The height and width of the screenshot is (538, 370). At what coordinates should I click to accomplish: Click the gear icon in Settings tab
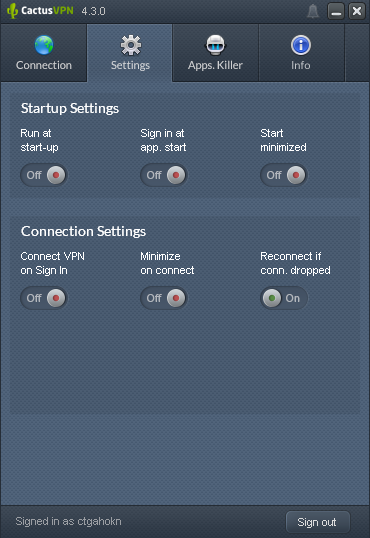click(130, 45)
